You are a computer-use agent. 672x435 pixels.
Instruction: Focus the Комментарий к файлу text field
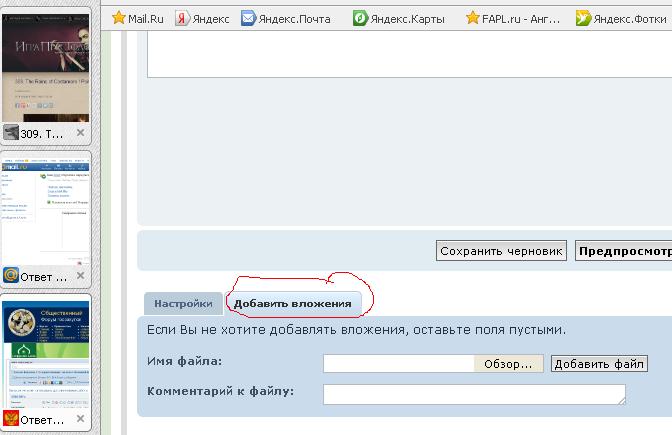click(474, 394)
